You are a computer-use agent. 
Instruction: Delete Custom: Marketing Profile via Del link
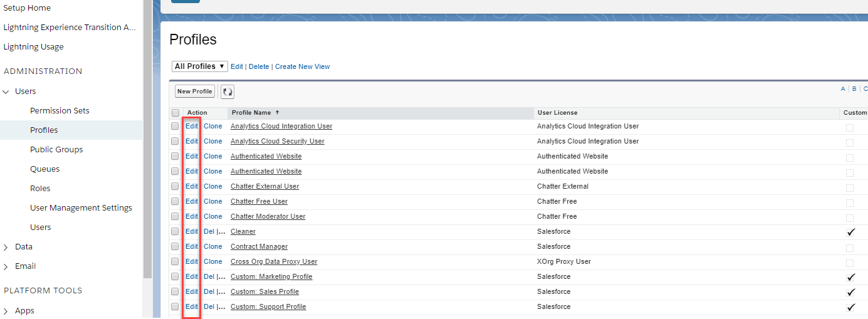tap(209, 276)
